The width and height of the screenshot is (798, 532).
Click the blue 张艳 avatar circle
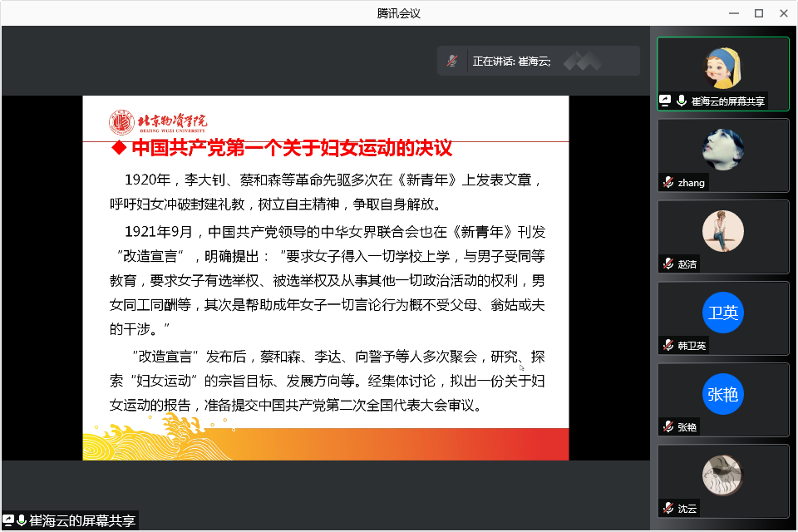(722, 394)
